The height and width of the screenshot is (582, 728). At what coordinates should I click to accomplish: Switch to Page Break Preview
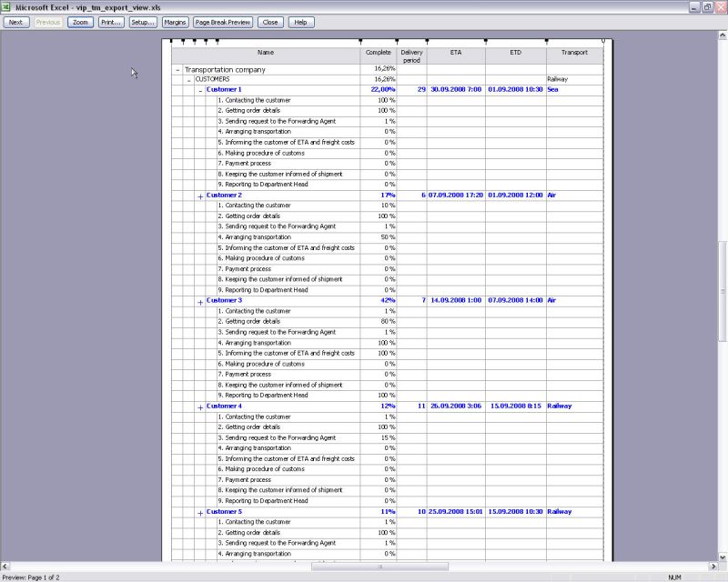pos(223,22)
